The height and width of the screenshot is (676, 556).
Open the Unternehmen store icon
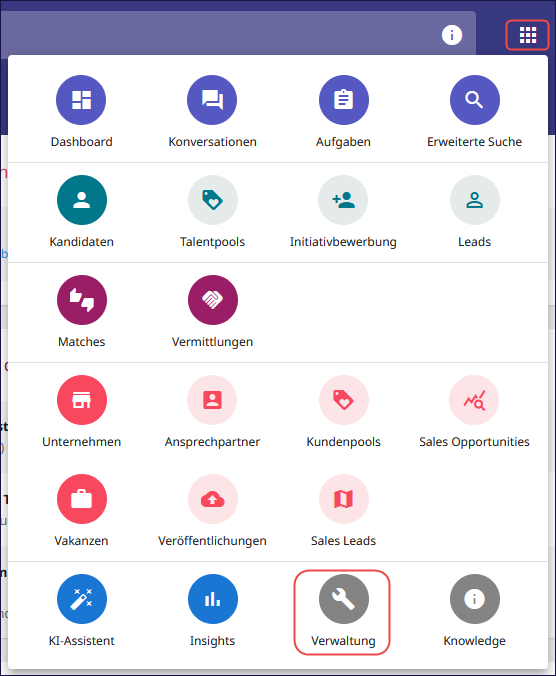pos(81,400)
